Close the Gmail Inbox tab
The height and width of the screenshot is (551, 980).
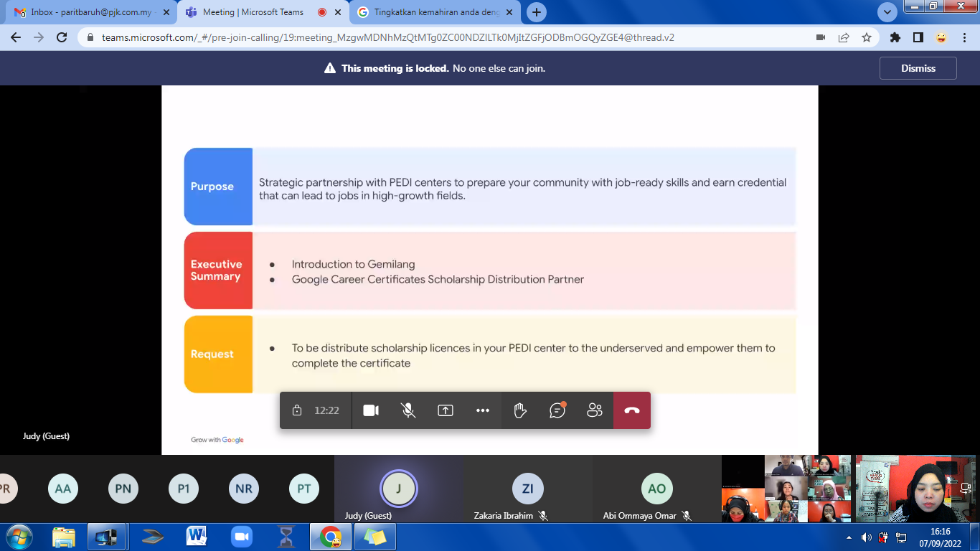[x=166, y=12]
